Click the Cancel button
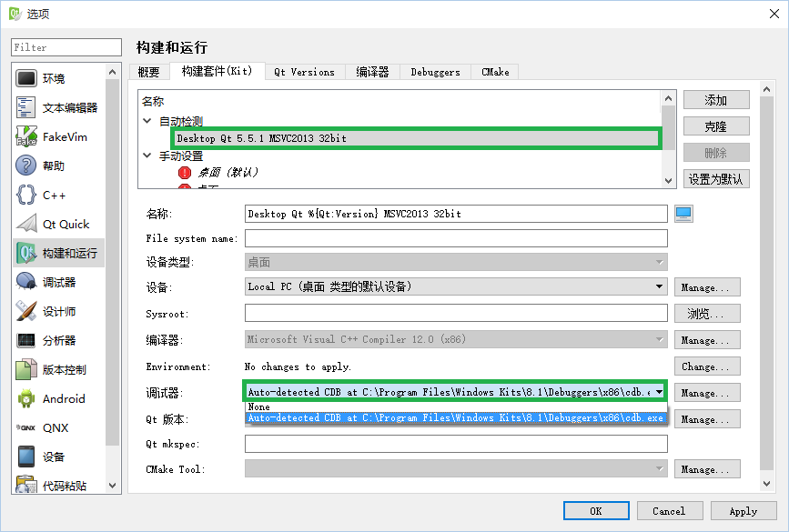This screenshot has height=532, width=789. (x=669, y=511)
